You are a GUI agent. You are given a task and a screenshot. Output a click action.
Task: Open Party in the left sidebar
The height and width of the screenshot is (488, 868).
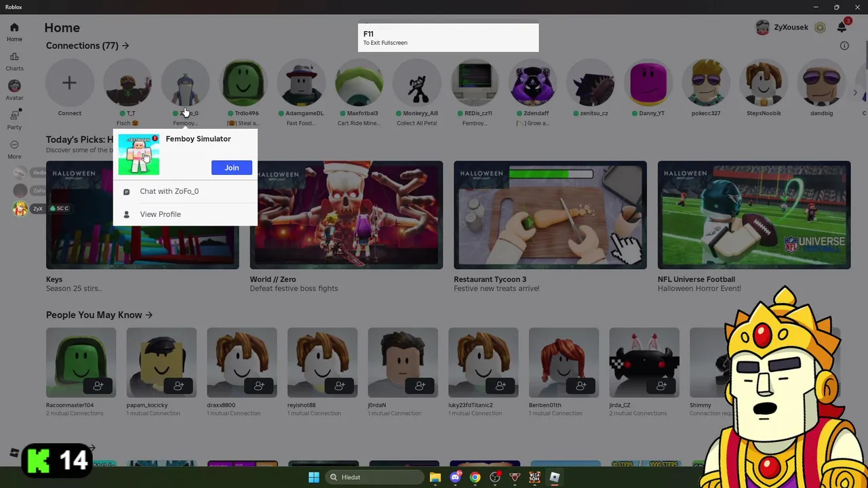(14, 119)
